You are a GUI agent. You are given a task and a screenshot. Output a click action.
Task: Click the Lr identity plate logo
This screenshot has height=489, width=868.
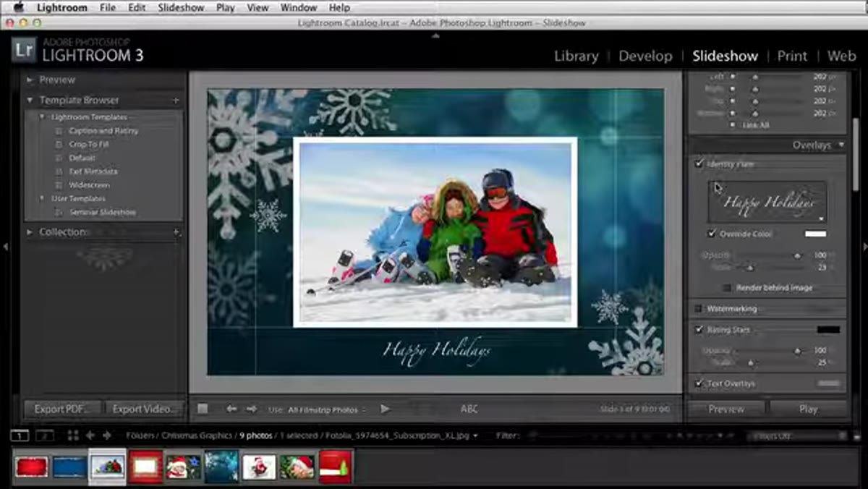tap(25, 51)
